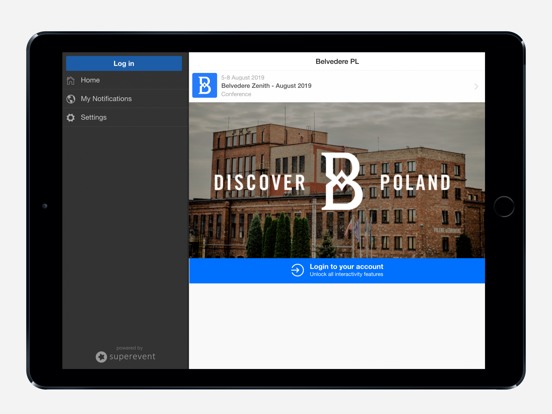Click the Settings gear icon
The image size is (552, 414).
tap(71, 118)
